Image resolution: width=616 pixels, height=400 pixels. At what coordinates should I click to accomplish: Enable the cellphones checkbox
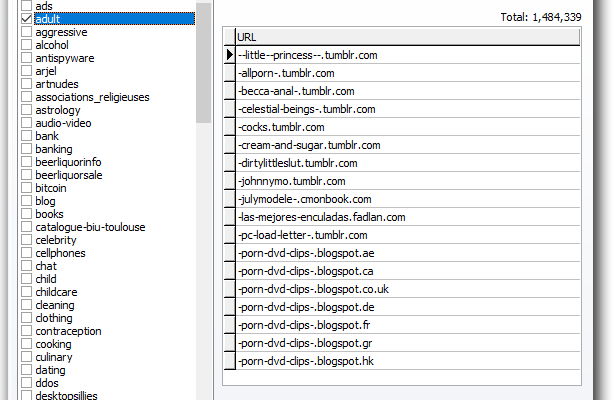pyautogui.click(x=26, y=252)
